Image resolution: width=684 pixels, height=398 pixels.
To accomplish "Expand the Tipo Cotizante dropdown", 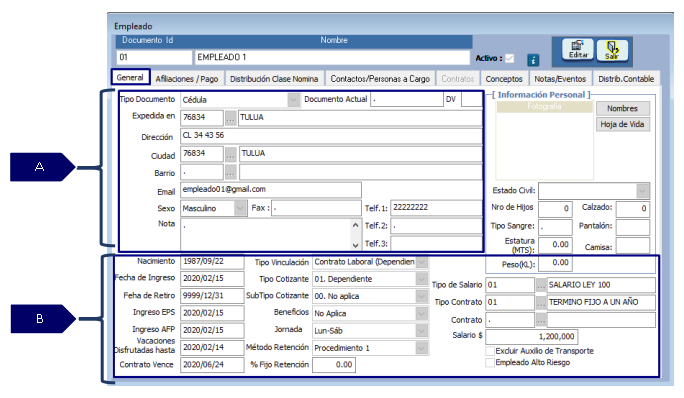I will click(421, 279).
